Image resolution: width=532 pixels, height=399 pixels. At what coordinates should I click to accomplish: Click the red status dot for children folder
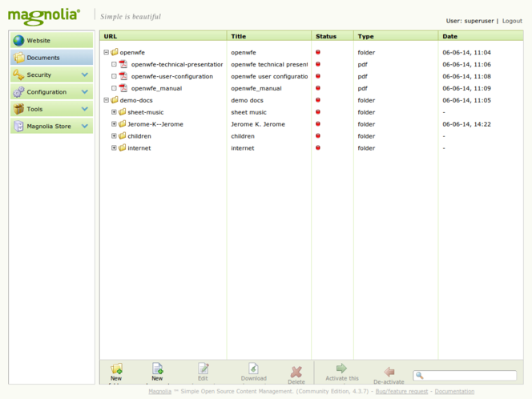coord(318,136)
